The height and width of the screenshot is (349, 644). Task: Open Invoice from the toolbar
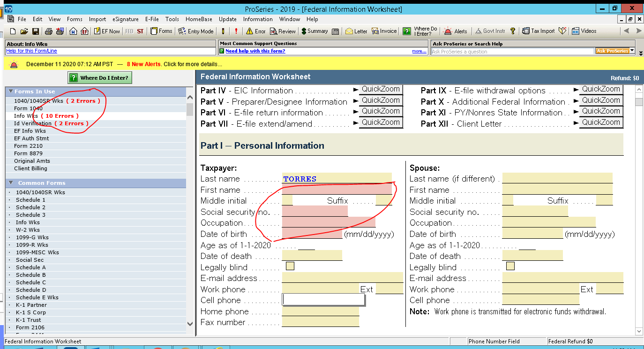click(x=384, y=31)
